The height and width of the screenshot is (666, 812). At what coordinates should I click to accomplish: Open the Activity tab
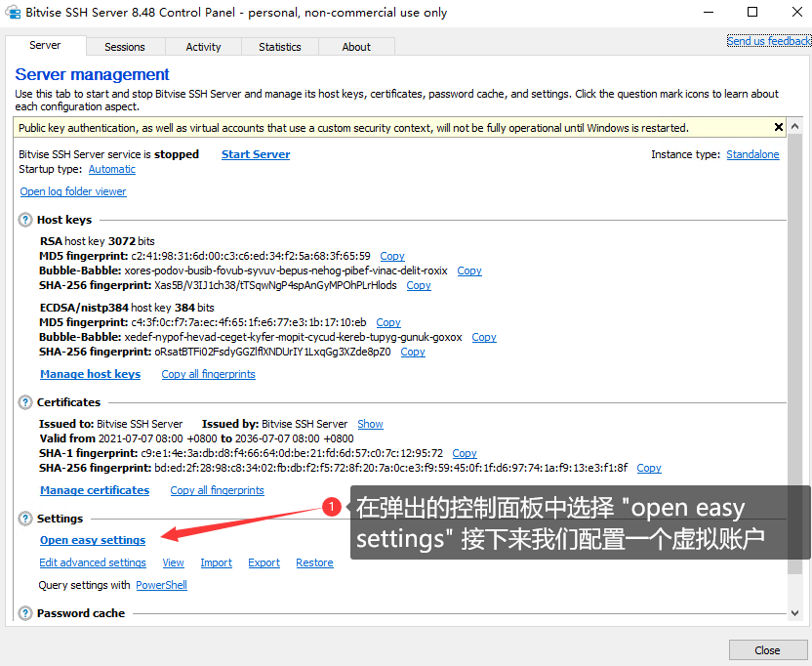(x=203, y=47)
